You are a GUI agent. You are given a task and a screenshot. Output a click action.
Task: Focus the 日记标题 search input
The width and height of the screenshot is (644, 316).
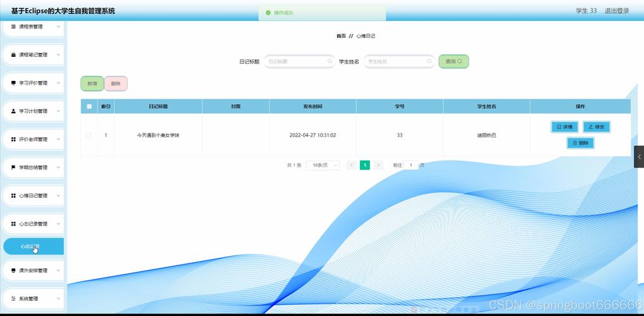299,61
